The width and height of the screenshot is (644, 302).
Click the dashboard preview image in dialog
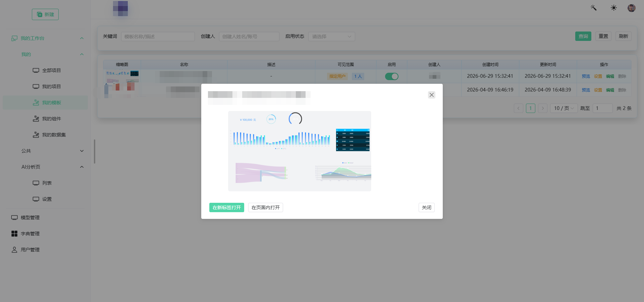point(300,151)
